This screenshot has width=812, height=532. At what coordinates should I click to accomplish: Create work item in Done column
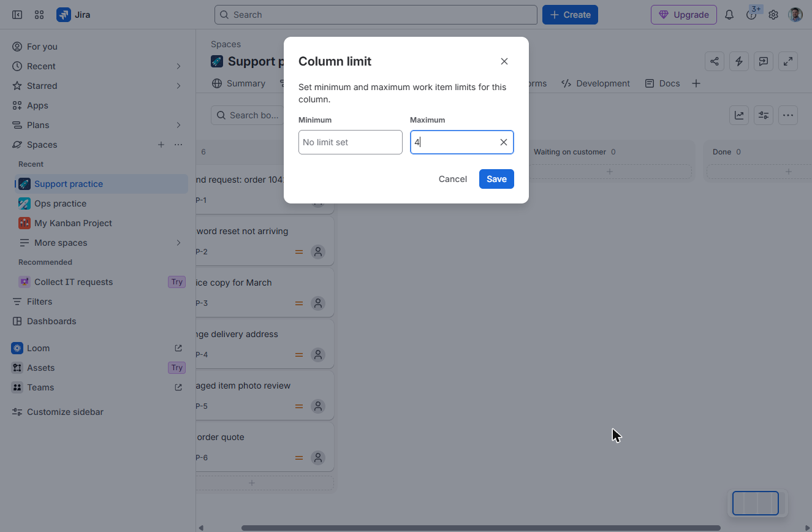(x=789, y=172)
